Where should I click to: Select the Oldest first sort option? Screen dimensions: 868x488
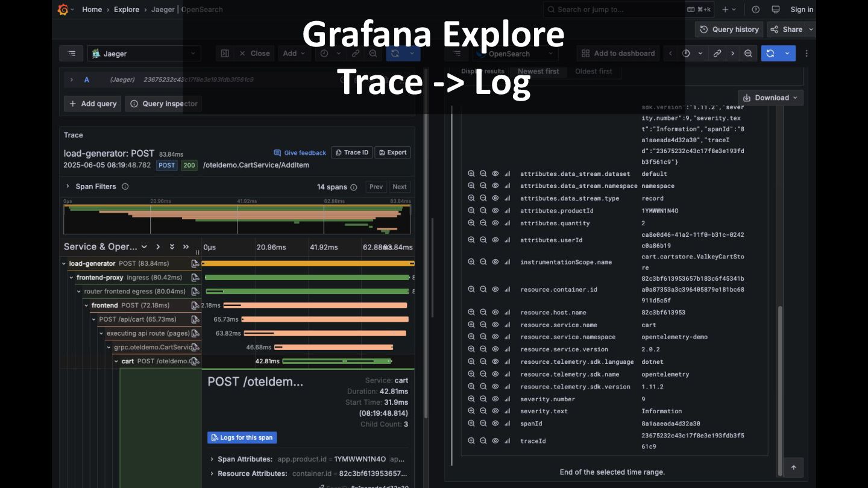point(594,71)
